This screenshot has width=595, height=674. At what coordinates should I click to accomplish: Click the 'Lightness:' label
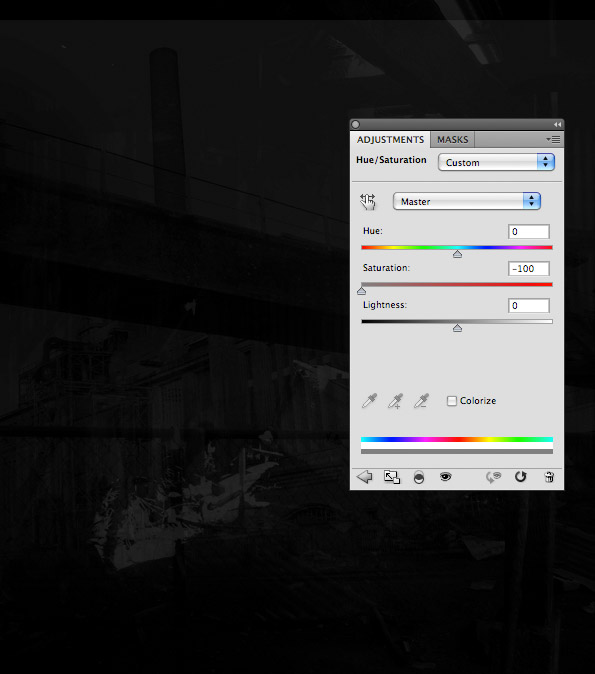[385, 305]
